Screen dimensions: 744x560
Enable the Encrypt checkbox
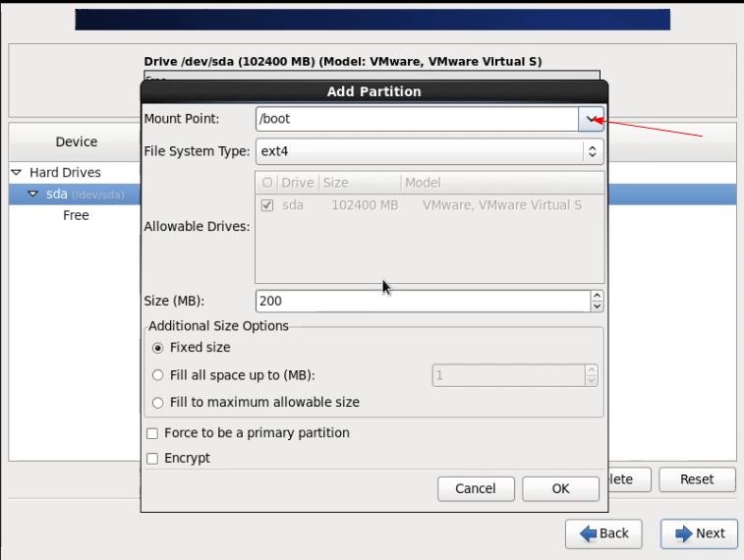(x=152, y=459)
